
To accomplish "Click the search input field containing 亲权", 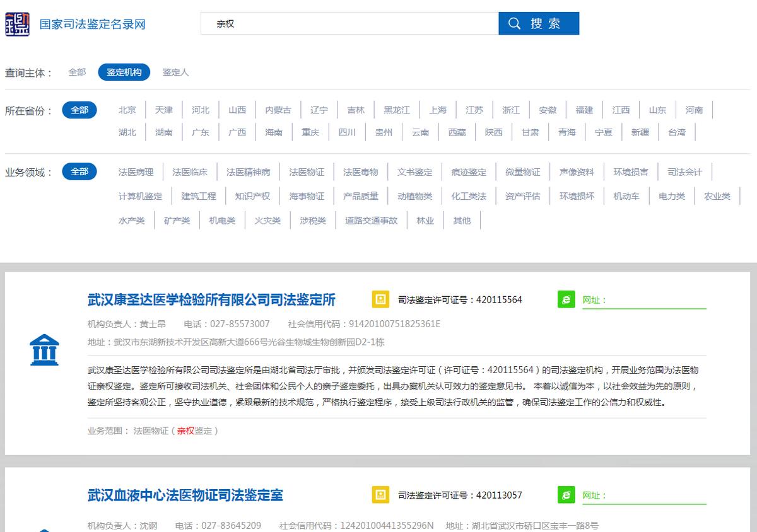I will point(349,24).
